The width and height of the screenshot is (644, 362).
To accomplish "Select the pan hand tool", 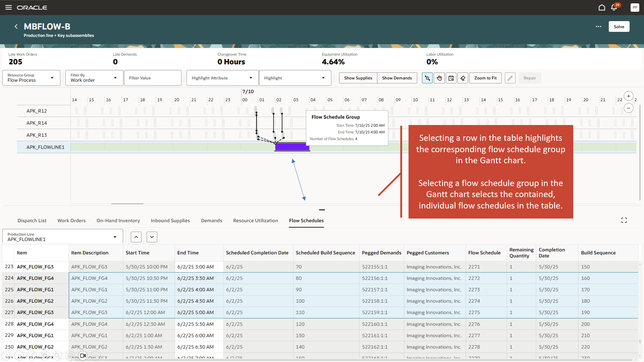I will tap(439, 78).
